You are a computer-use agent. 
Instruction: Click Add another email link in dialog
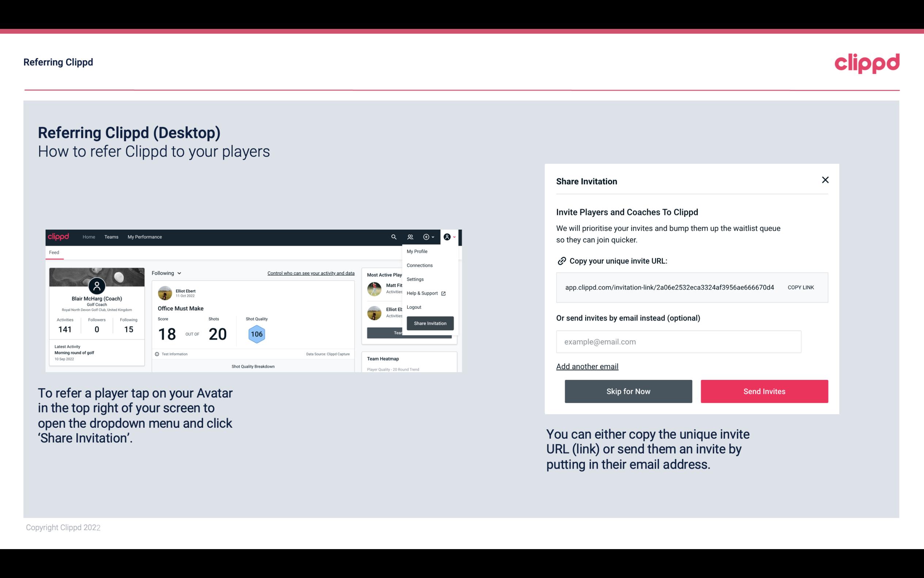(x=587, y=366)
